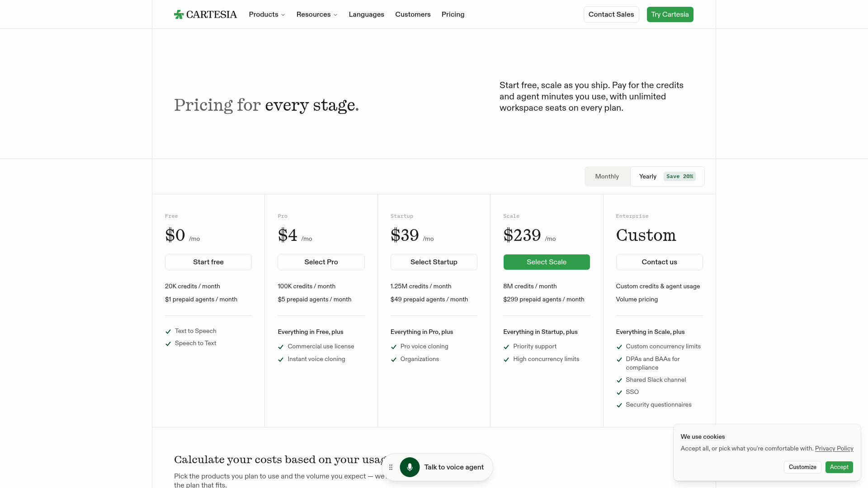Click 'Everything in Scale, plus' heading
The height and width of the screenshot is (488, 868).
point(650,332)
